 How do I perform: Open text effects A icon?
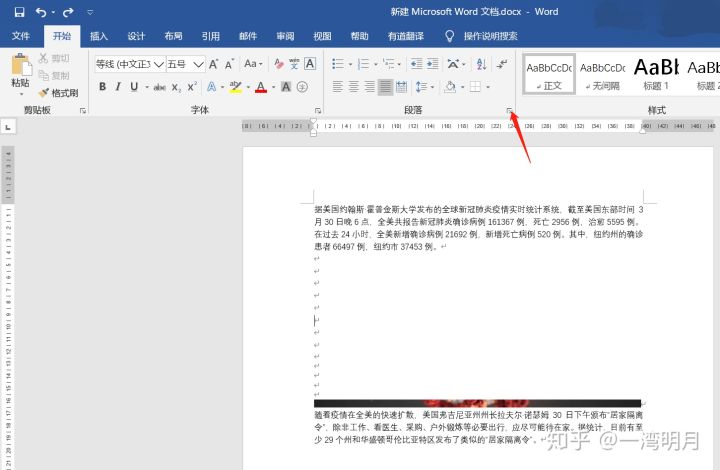(211, 87)
